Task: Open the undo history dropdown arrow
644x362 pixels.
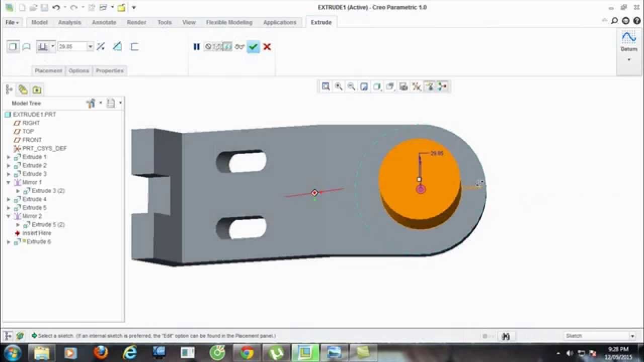Action: tap(64, 8)
